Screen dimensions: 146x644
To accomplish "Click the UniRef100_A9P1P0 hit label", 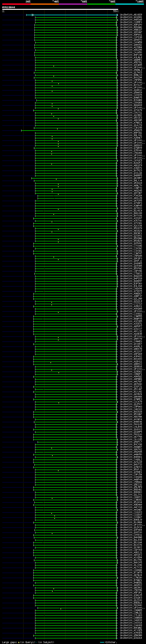I will 131,25.
